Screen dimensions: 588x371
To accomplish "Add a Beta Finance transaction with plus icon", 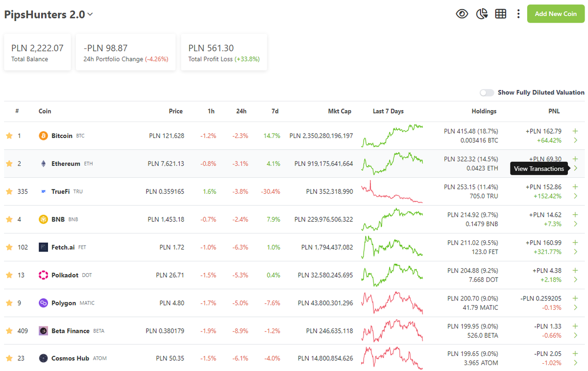I will point(575,326).
